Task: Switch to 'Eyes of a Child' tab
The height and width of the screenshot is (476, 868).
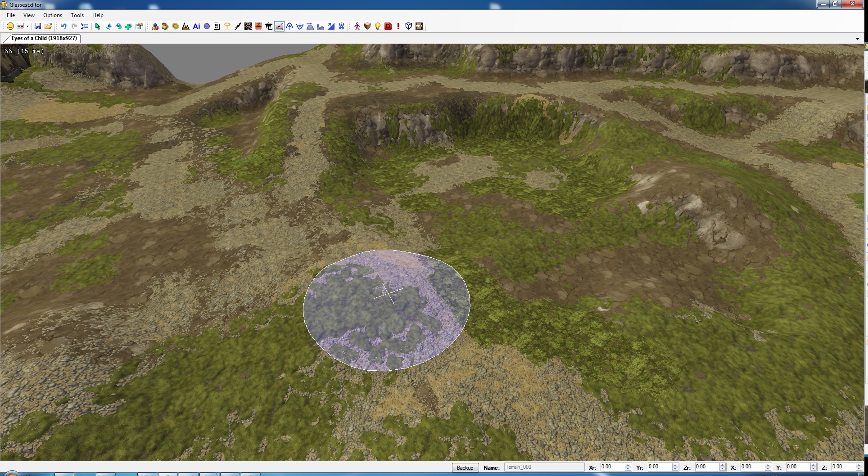Action: 44,38
